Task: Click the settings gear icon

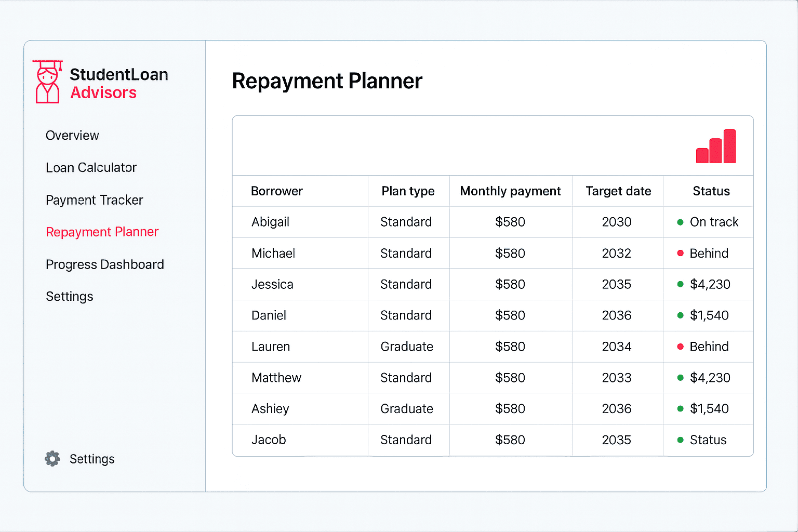Action: point(52,459)
